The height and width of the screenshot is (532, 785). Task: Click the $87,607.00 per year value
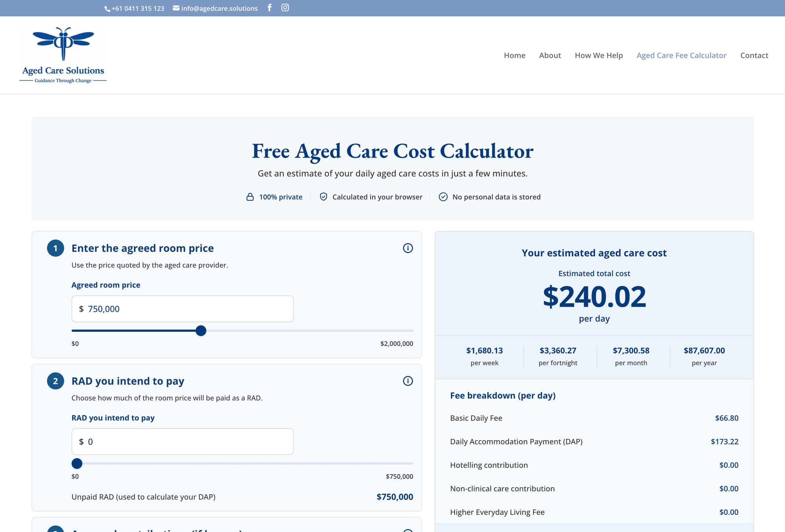point(704,351)
